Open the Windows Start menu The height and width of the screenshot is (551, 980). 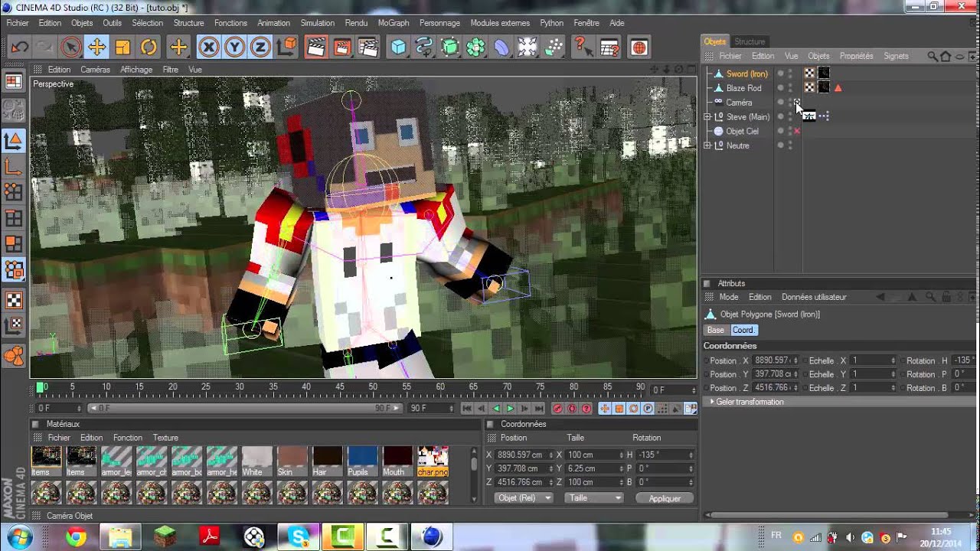tap(21, 536)
